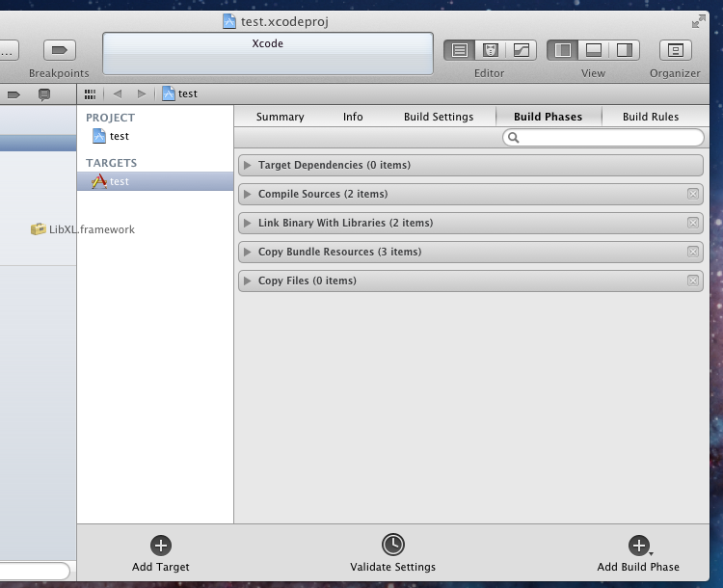Enter full screen with the arrows icon
Viewport: 723px width, 588px height.
pyautogui.click(x=699, y=21)
